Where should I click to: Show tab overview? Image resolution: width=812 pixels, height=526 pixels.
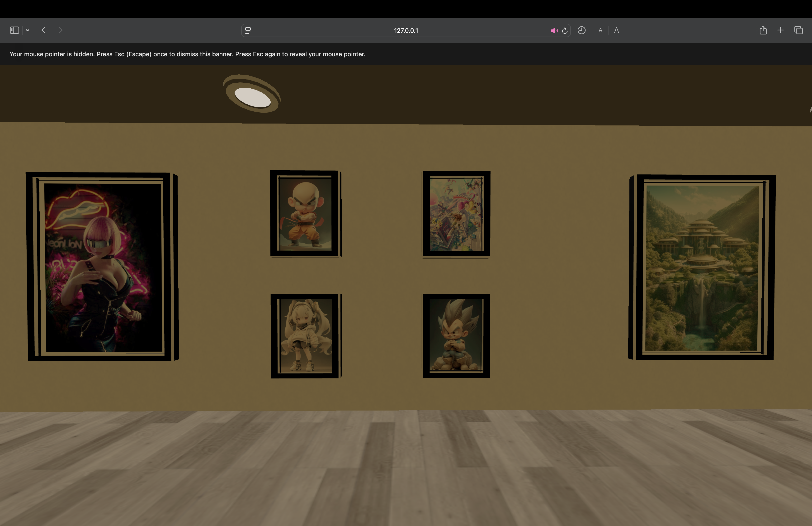[x=798, y=30]
